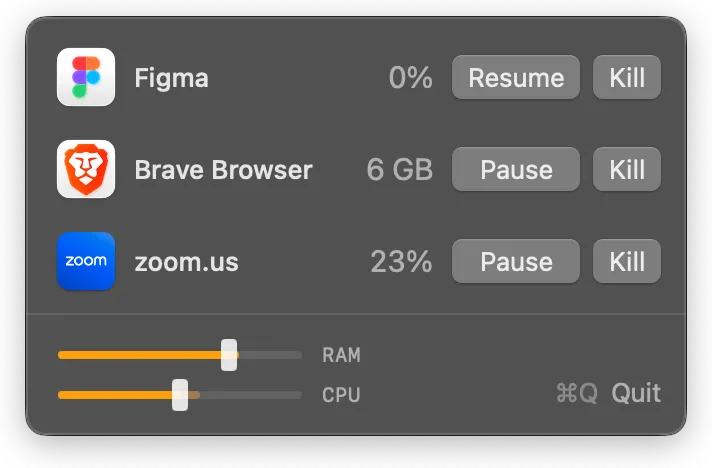Click the ⌘Q shortcut label
712x468 pixels.
click(x=577, y=393)
